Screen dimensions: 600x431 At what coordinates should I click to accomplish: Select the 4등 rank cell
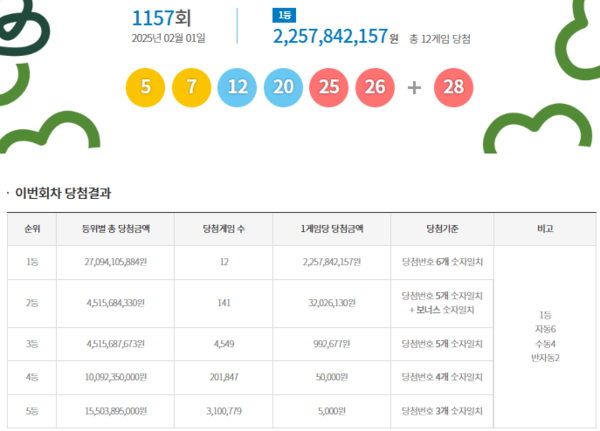coord(32,377)
